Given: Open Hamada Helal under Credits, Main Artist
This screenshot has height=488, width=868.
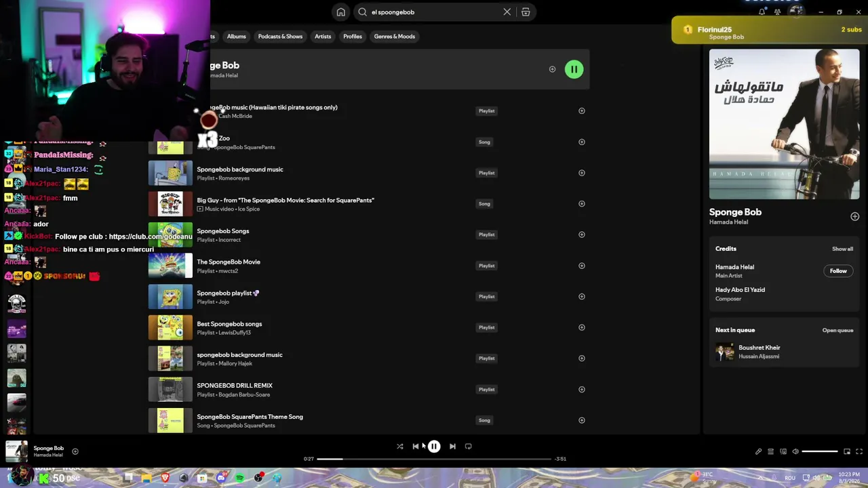Looking at the screenshot, I should 734,267.
